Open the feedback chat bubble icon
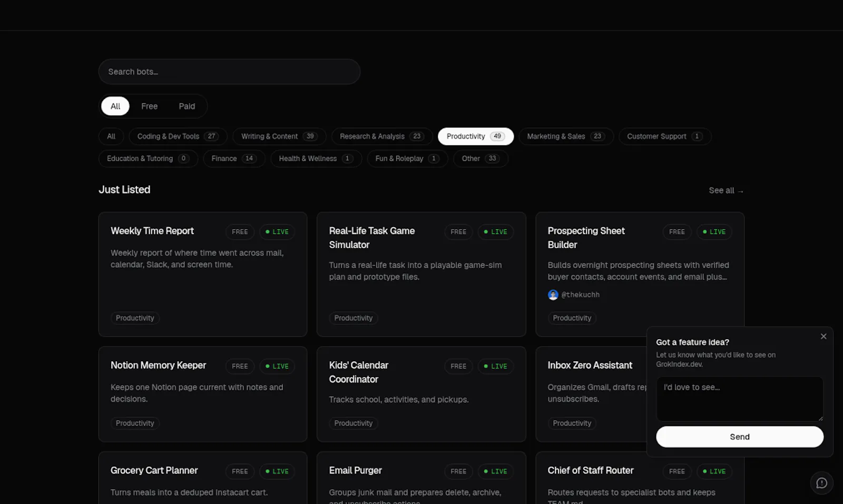This screenshot has width=843, height=504. [x=822, y=483]
